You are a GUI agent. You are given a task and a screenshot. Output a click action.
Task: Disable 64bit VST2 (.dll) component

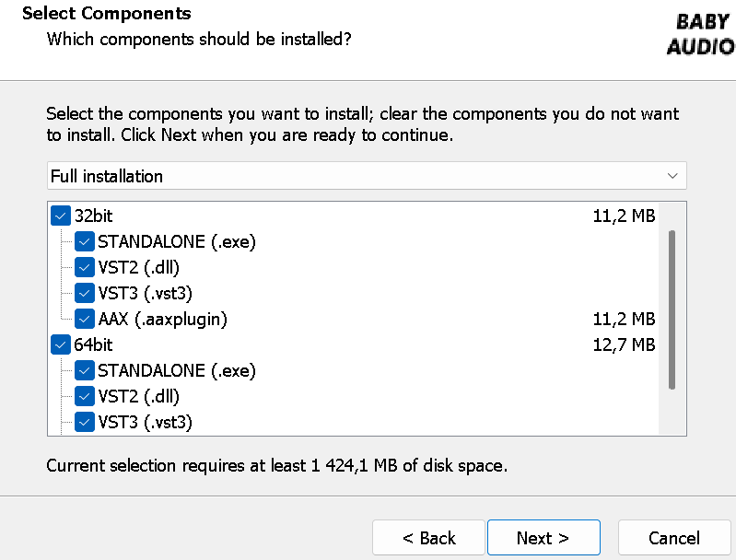(84, 397)
